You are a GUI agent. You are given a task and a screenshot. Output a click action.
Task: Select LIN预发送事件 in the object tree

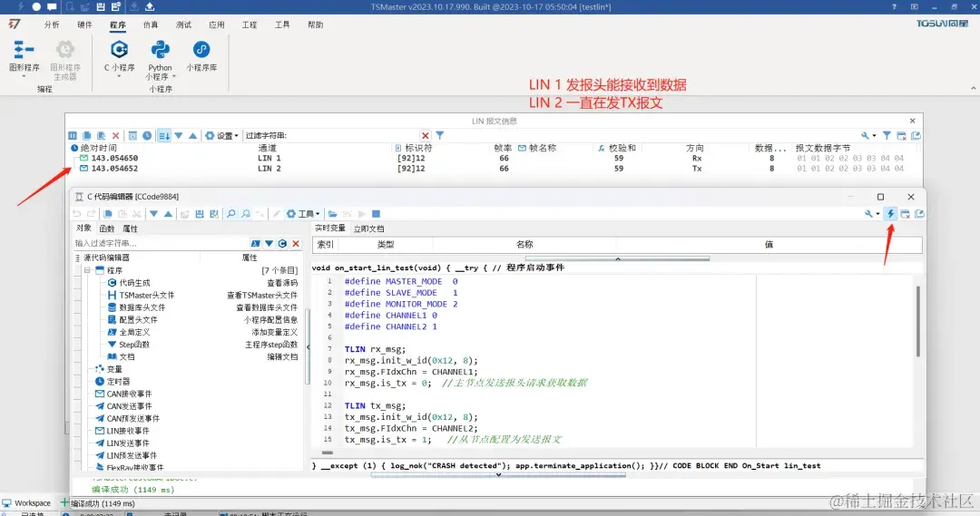pyautogui.click(x=132, y=455)
